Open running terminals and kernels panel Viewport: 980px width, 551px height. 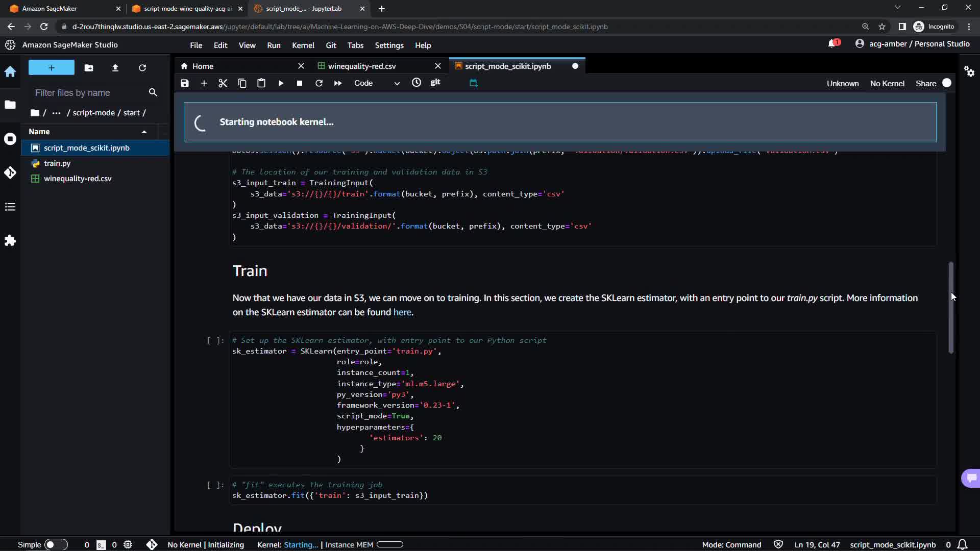tap(10, 139)
